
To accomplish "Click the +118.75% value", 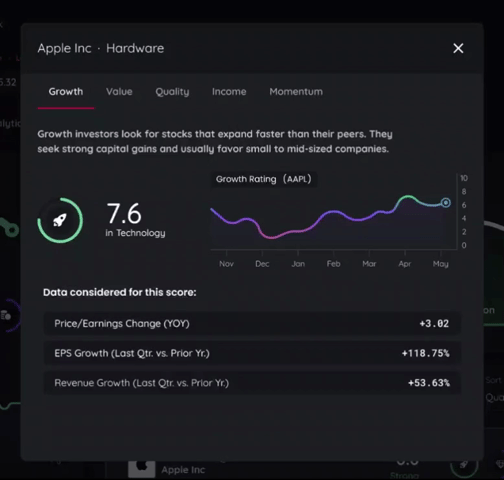I will click(426, 353).
